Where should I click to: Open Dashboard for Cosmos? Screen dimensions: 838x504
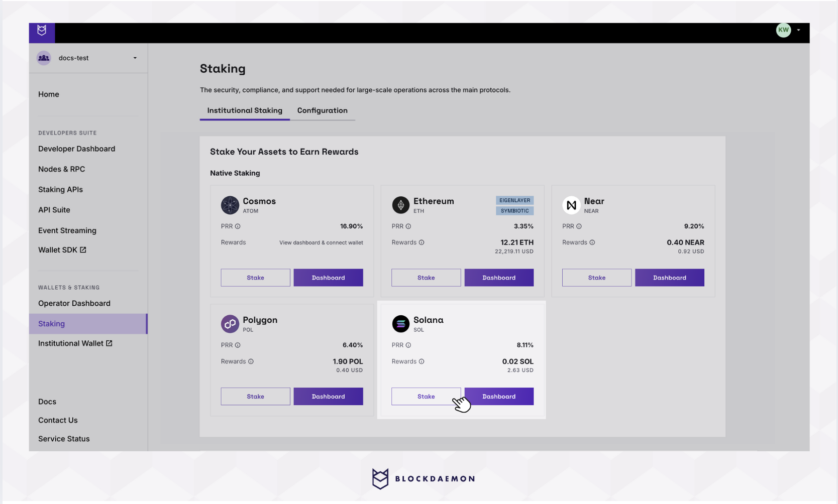tap(328, 278)
